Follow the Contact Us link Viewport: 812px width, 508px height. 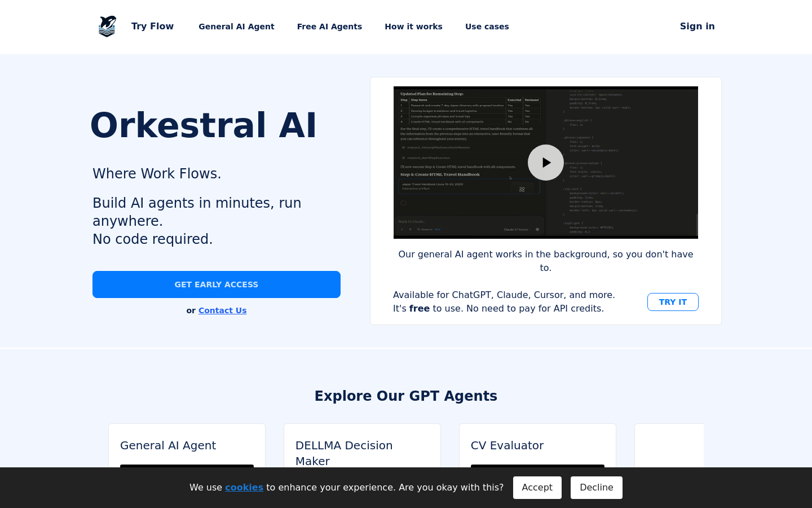click(222, 310)
